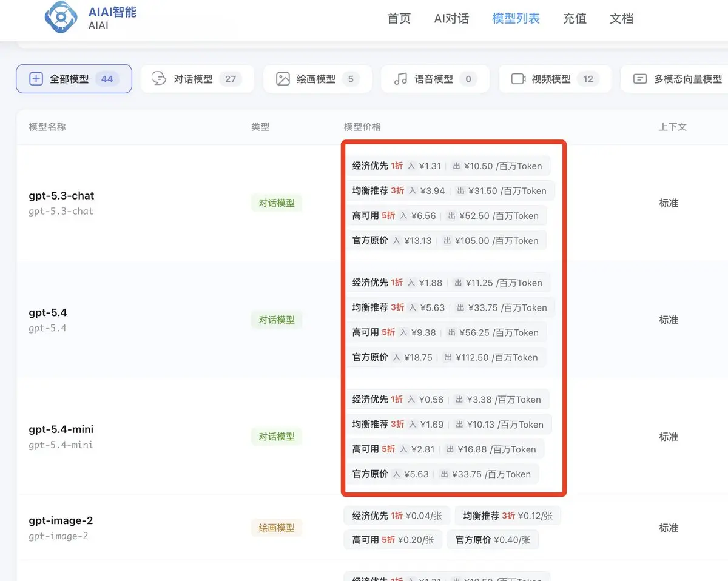This screenshot has width=728, height=581.
Task: Click 类型 column header
Action: 260,127
